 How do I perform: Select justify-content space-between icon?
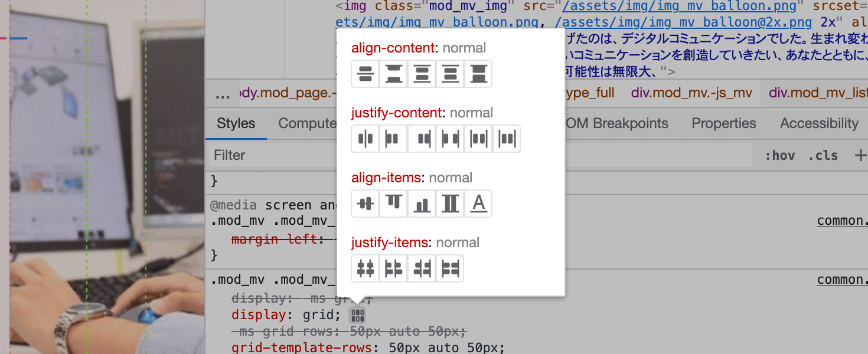tap(451, 139)
